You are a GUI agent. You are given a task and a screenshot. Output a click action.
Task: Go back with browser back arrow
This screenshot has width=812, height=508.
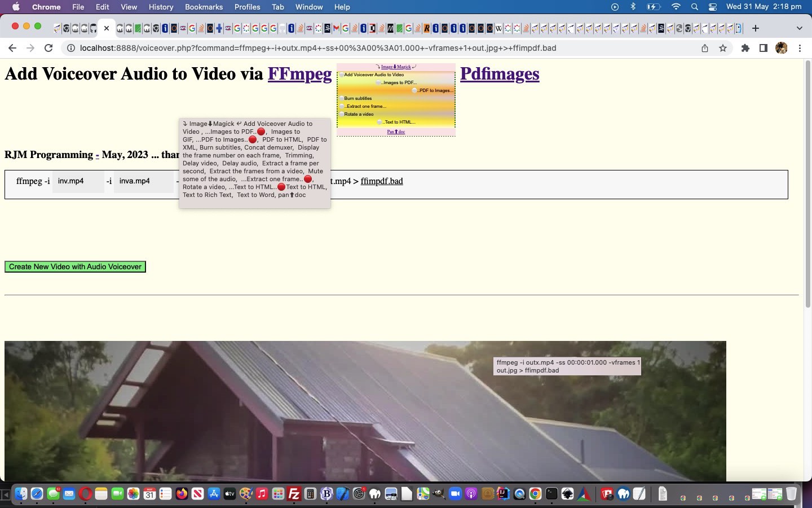pos(12,48)
